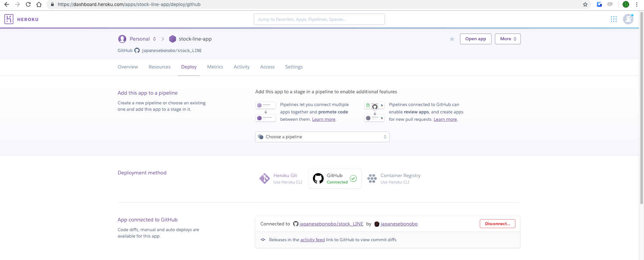
Task: Select the GitHub octocat deployment icon
Action: (x=318, y=178)
